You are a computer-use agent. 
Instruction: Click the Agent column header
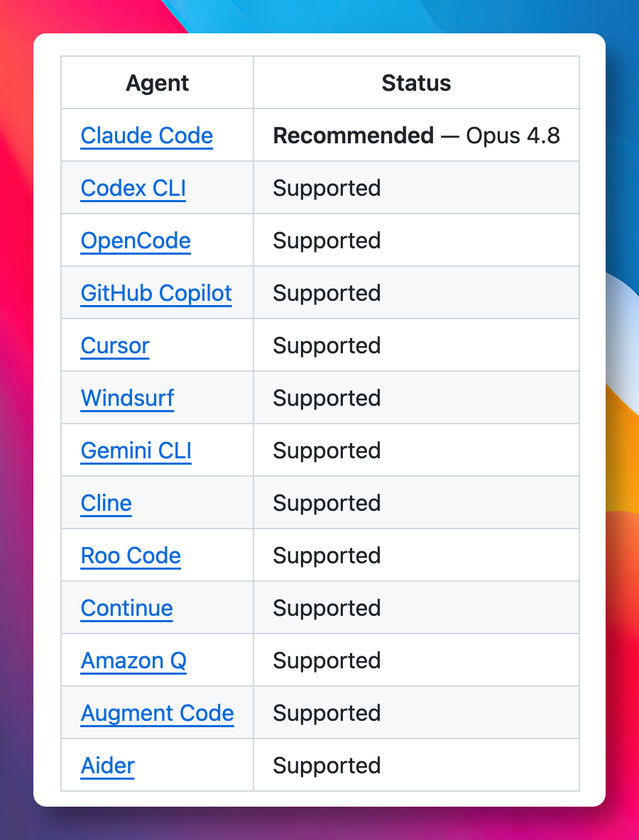pyautogui.click(x=157, y=83)
